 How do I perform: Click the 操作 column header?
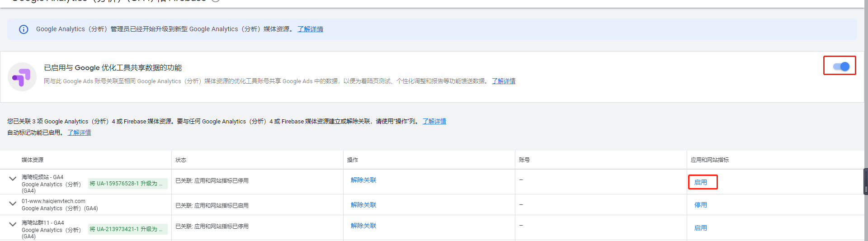coord(353,160)
